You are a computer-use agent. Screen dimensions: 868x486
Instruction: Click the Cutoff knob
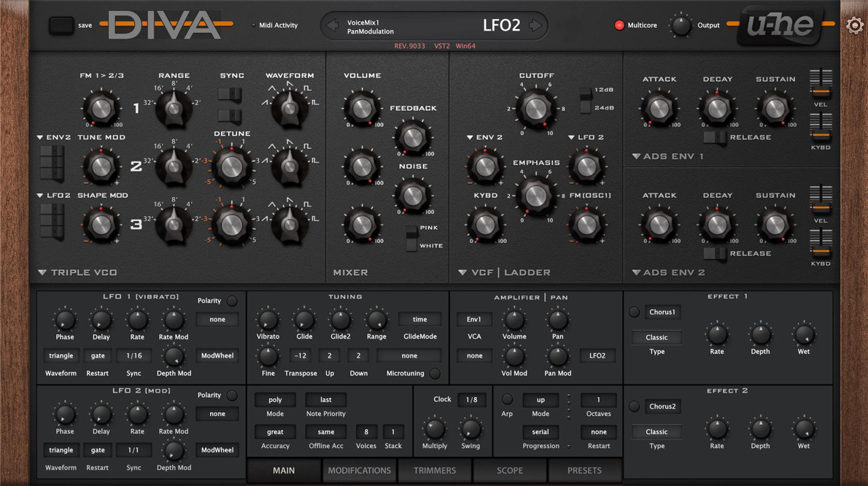pos(535,109)
